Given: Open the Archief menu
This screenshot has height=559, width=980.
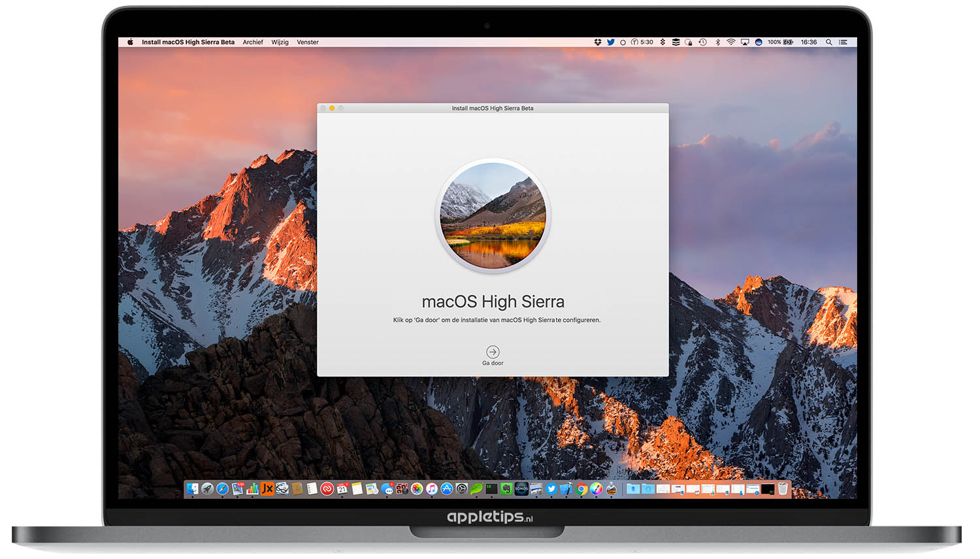Looking at the screenshot, I should 253,42.
